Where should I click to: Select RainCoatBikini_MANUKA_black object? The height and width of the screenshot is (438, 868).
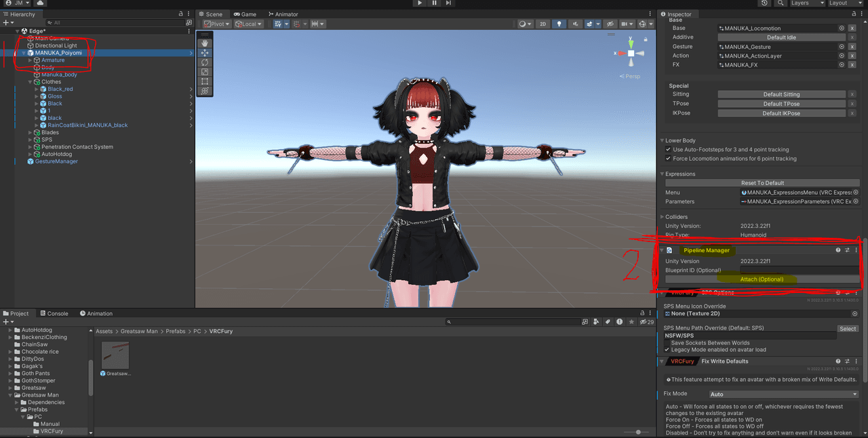[x=87, y=125]
